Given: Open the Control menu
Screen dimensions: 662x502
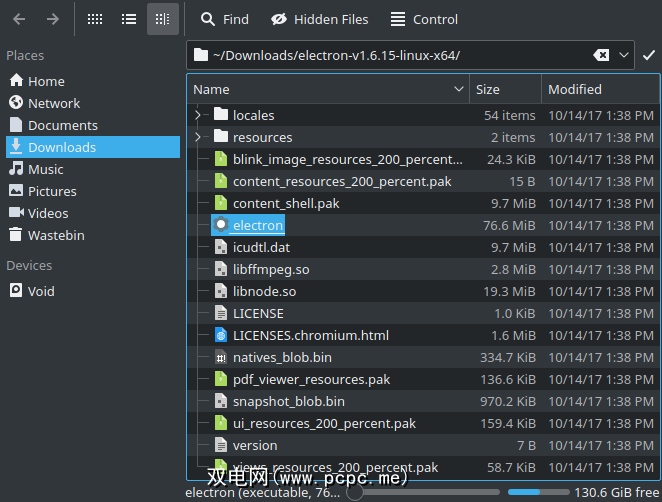Looking at the screenshot, I should (424, 19).
